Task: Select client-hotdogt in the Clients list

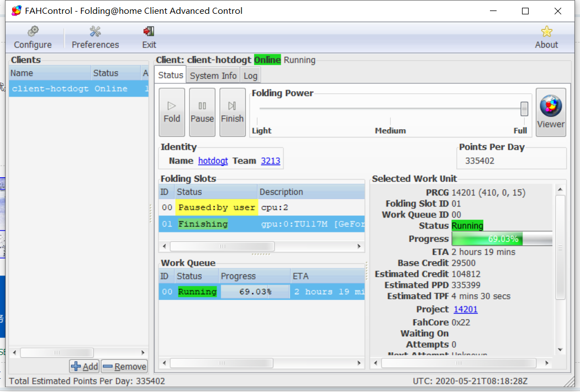Action: [79, 89]
